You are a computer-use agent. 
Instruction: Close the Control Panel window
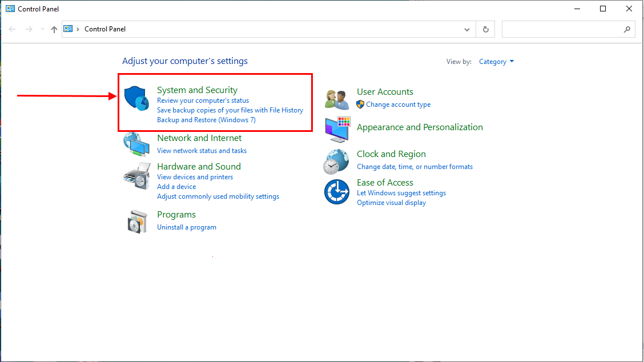629,9
